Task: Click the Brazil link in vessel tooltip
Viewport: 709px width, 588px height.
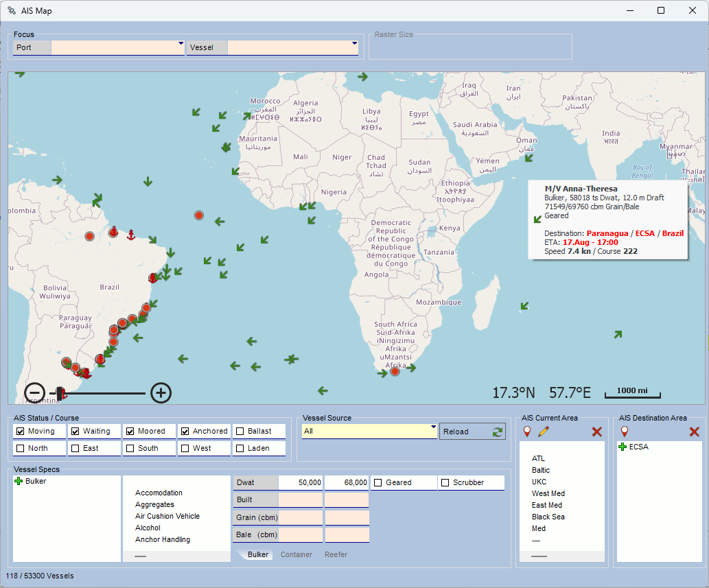Action: pyautogui.click(x=673, y=233)
